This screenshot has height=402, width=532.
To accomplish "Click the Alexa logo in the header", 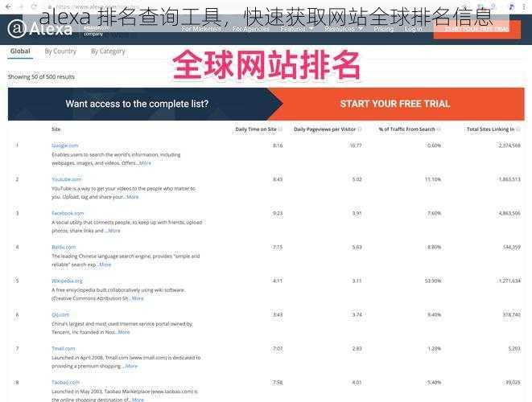I will tap(40, 29).
